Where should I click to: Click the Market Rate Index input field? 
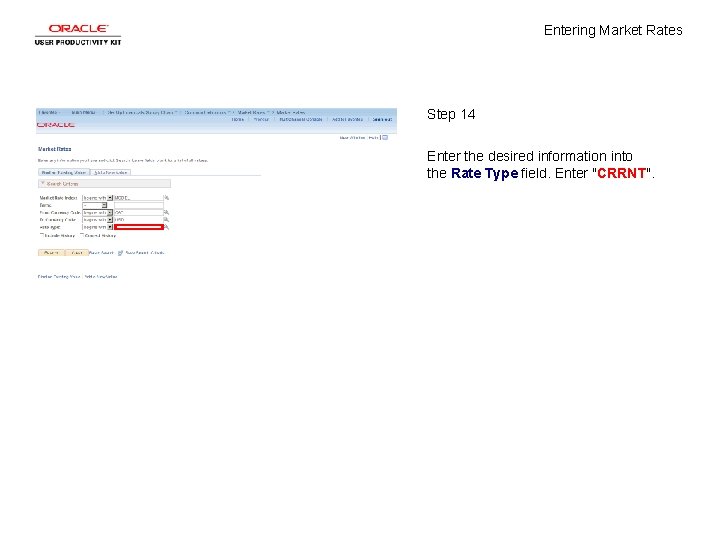pyautogui.click(x=139, y=198)
